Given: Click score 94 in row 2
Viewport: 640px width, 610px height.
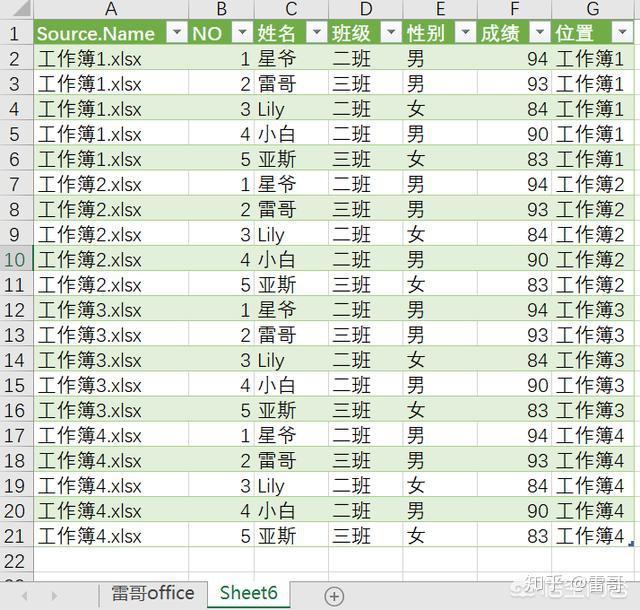Looking at the screenshot, I should point(537,59).
